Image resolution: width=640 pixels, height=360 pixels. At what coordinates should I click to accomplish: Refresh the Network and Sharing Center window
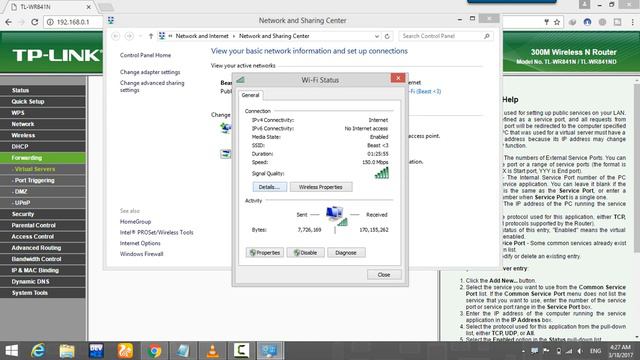pos(387,36)
